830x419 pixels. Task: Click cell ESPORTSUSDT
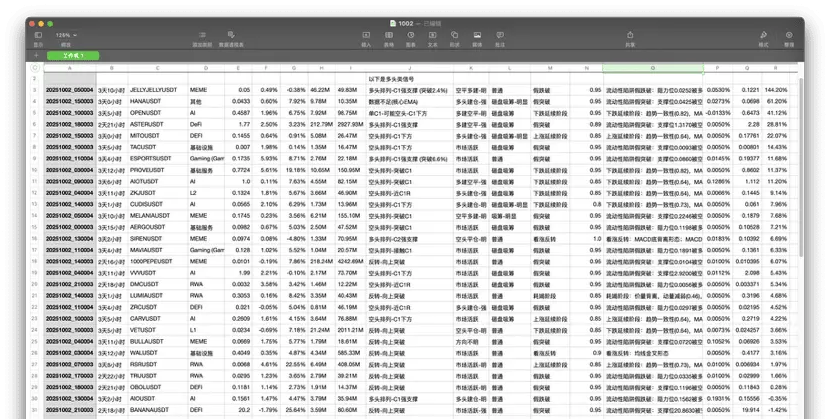(x=158, y=159)
